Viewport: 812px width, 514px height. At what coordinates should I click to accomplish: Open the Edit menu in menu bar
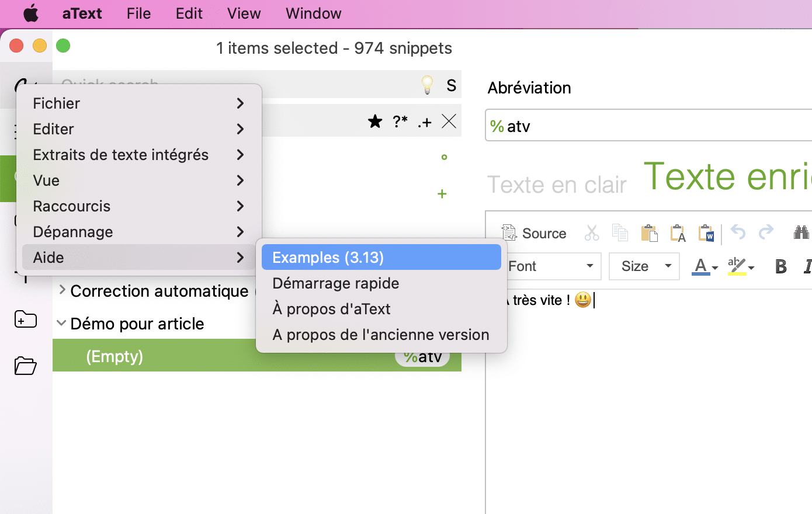tap(189, 13)
